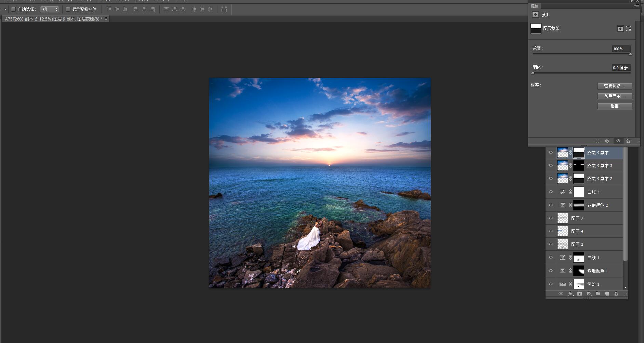Open the tool preset picker arrow

pyautogui.click(x=5, y=9)
